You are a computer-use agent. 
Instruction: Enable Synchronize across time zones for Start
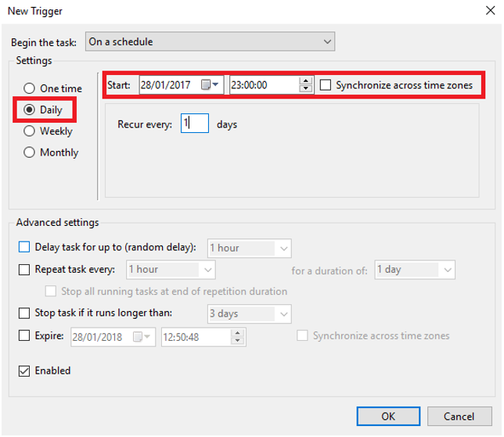pyautogui.click(x=326, y=85)
